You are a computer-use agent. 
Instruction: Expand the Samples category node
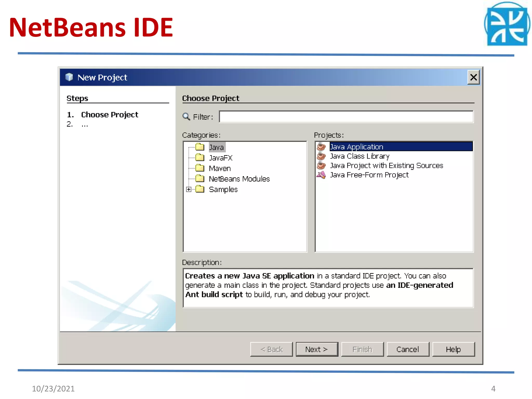tap(189, 189)
